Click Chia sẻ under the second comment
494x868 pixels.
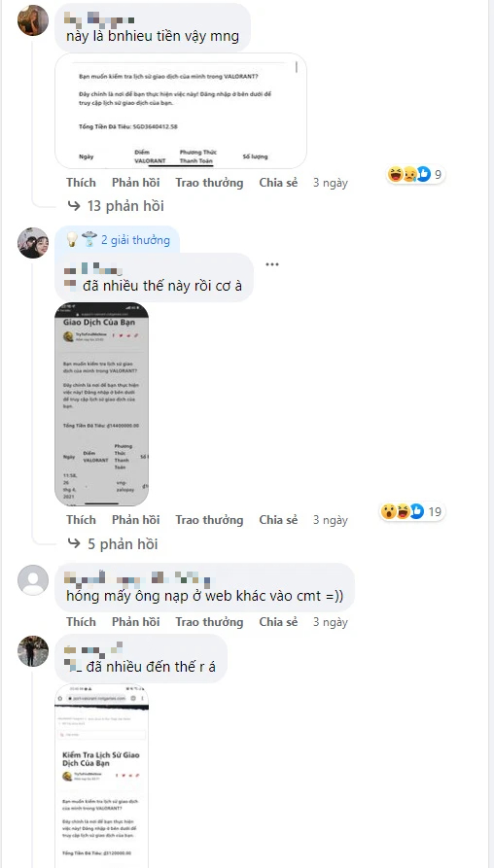(x=278, y=520)
